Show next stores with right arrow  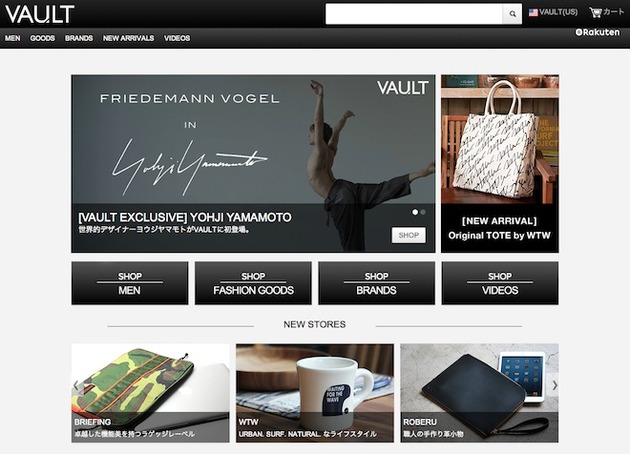(554, 385)
